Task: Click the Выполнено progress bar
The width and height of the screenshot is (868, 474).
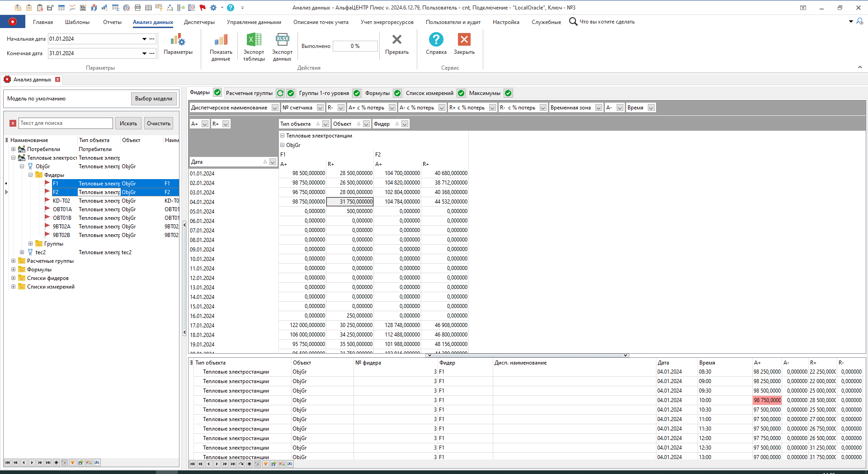Action: [x=355, y=46]
